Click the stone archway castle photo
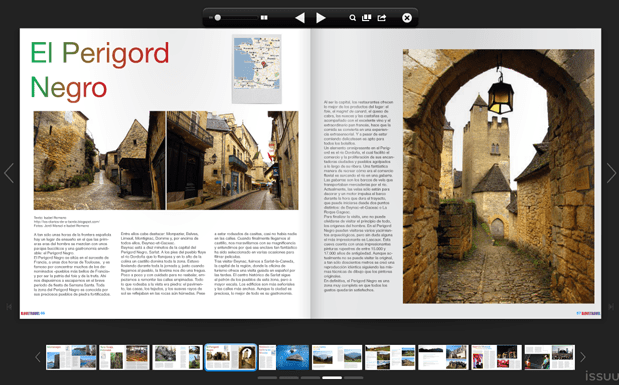 (x=498, y=176)
